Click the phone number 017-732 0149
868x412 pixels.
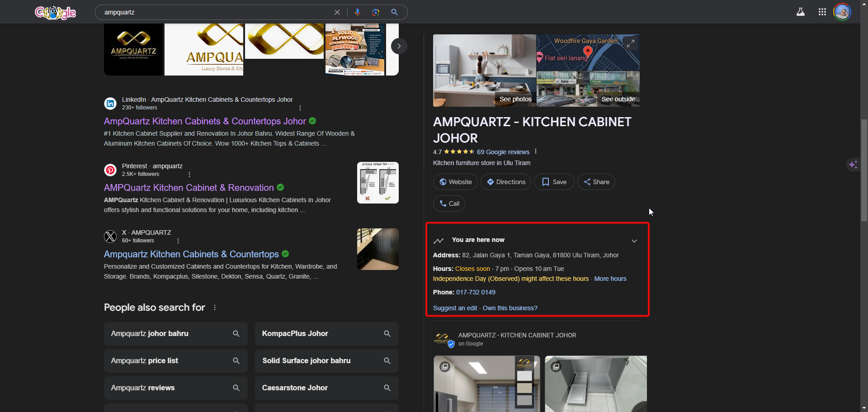pyautogui.click(x=476, y=292)
